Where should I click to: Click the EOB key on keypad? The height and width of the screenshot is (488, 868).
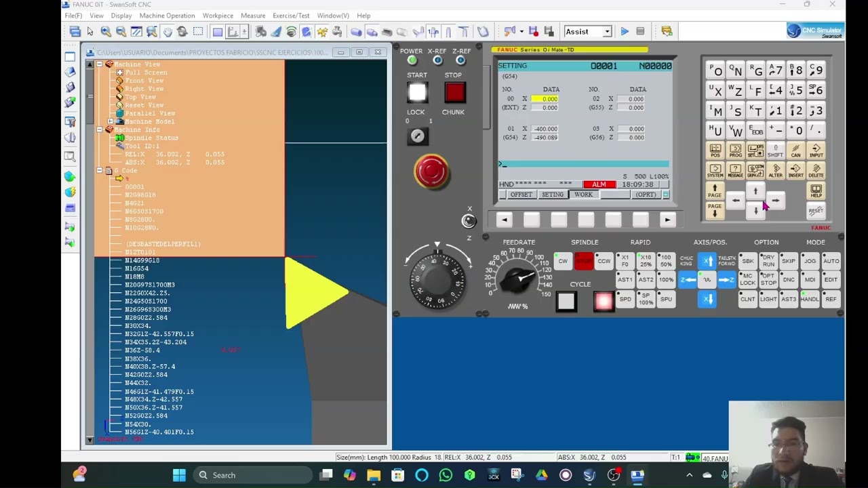756,130
